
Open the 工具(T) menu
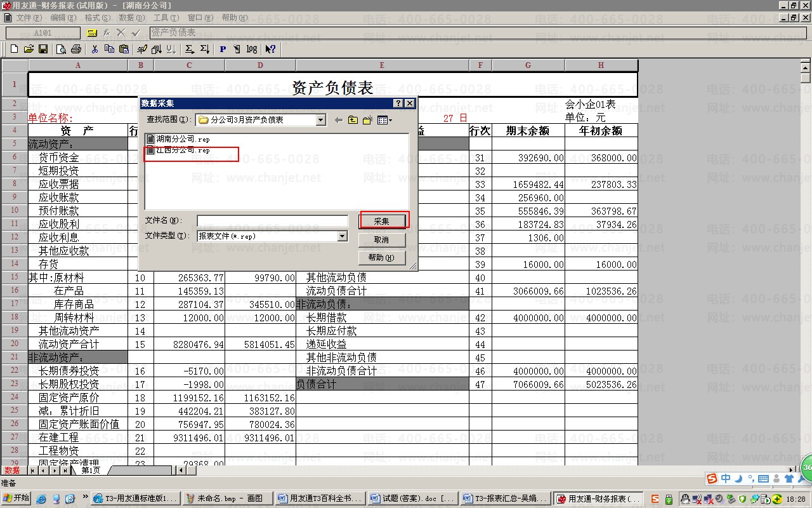(x=165, y=18)
